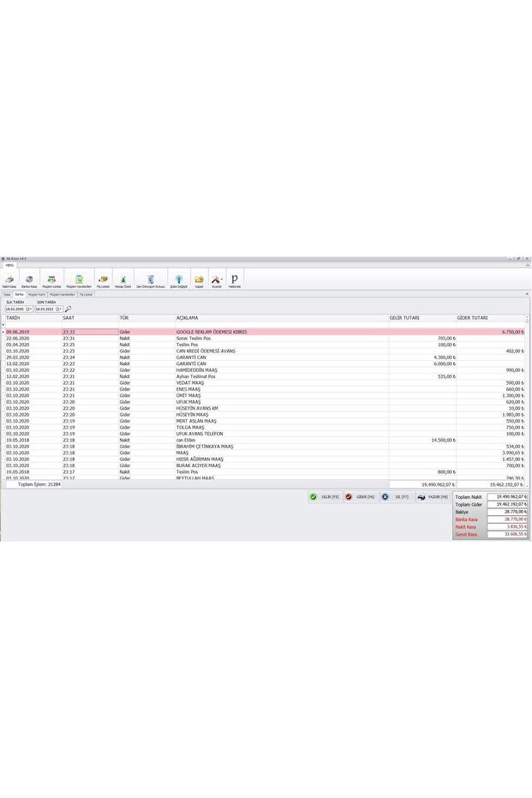Click the Ayarlar tools icon
Viewport: 532px width, 798px height.
click(x=217, y=280)
